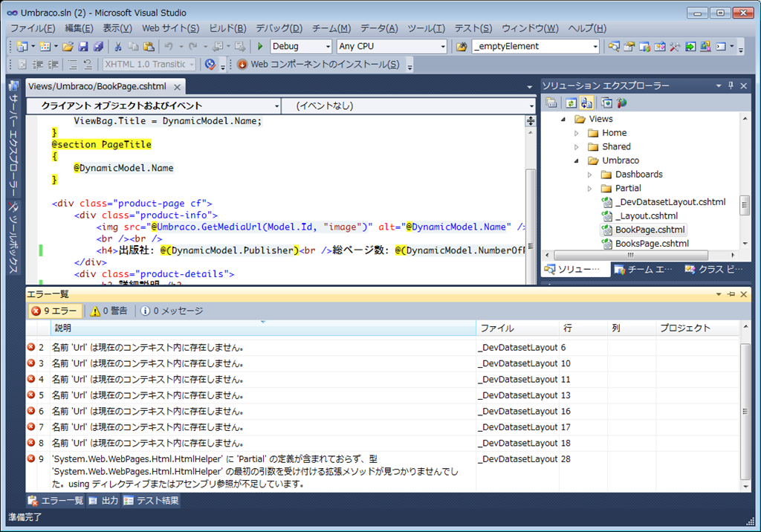Start debugging with green play arrow
Screen dimensions: 761x532
[260, 46]
